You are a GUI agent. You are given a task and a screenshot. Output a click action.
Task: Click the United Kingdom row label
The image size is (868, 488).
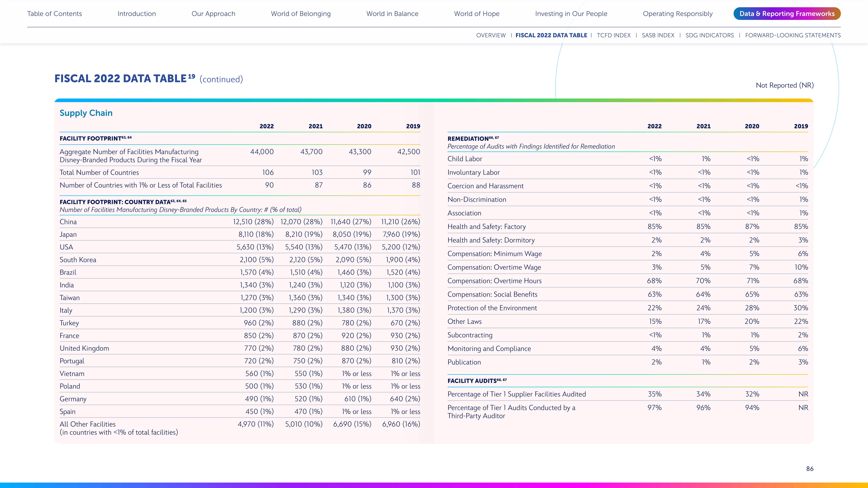tap(84, 348)
